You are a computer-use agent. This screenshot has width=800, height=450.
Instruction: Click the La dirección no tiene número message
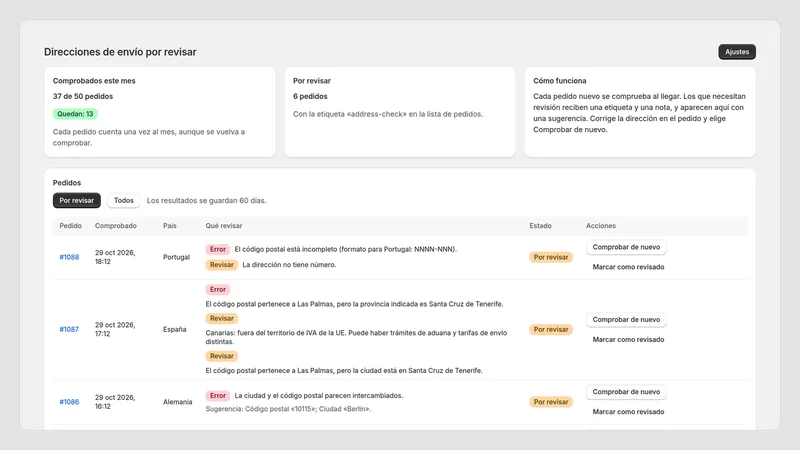click(x=289, y=265)
